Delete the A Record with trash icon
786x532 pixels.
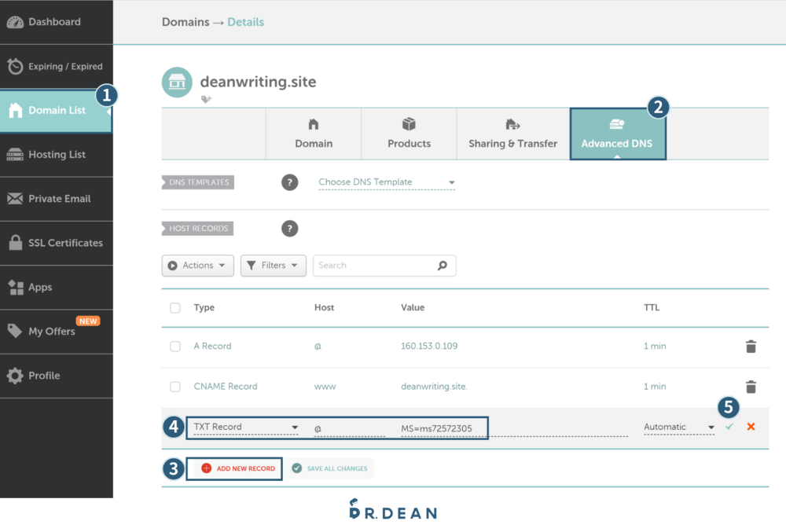(x=751, y=347)
